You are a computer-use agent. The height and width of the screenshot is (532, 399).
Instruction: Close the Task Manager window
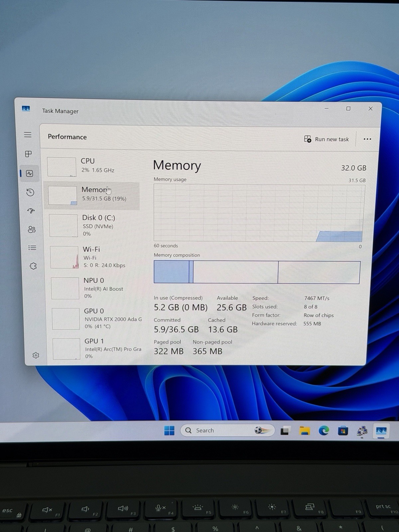point(370,109)
